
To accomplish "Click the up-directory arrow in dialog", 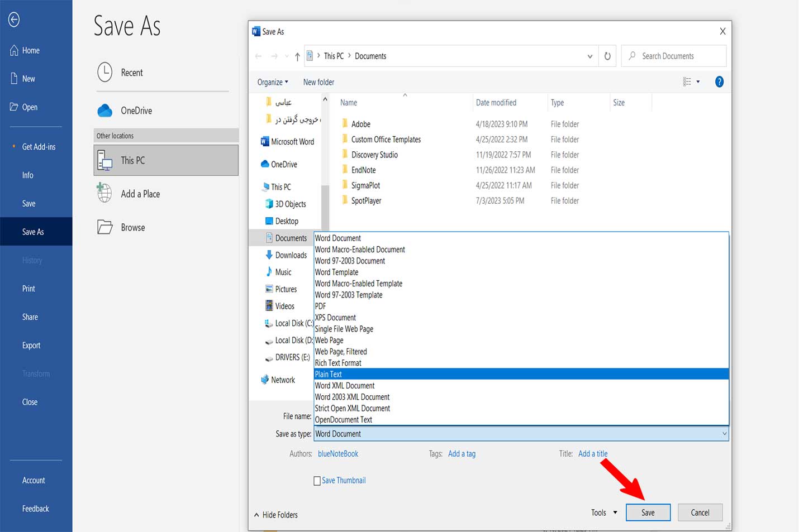I will [297, 56].
